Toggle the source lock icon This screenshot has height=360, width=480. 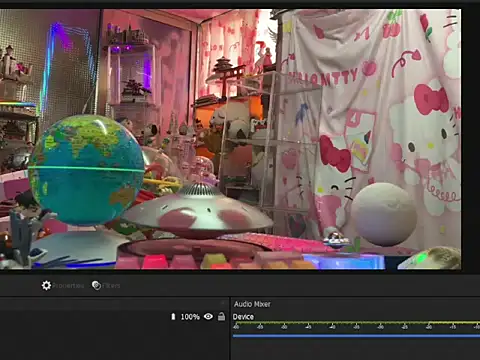(x=221, y=316)
